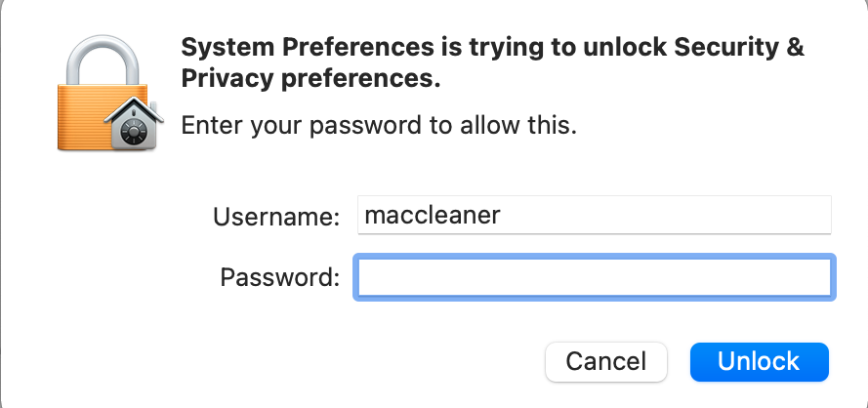Focus the Password input field
This screenshot has width=868, height=408.
click(x=594, y=277)
